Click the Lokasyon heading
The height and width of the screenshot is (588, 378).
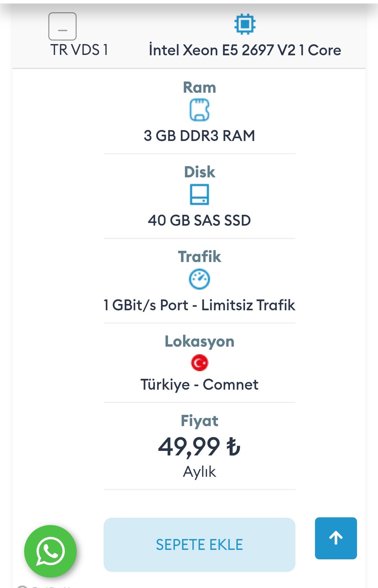pos(199,341)
